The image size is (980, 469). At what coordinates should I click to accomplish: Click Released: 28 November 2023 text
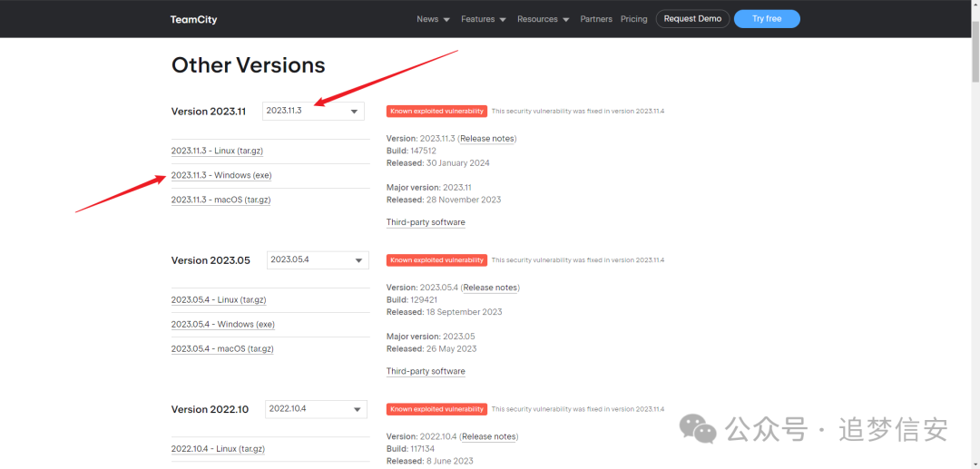pos(444,200)
